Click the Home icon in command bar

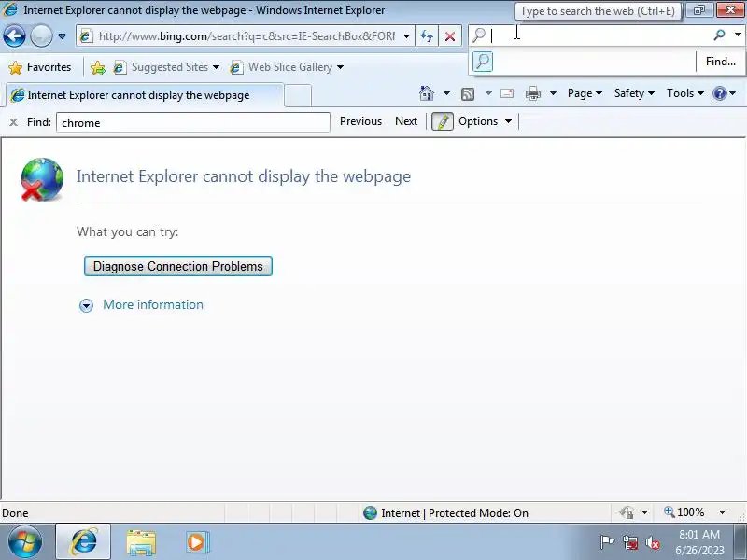427,93
